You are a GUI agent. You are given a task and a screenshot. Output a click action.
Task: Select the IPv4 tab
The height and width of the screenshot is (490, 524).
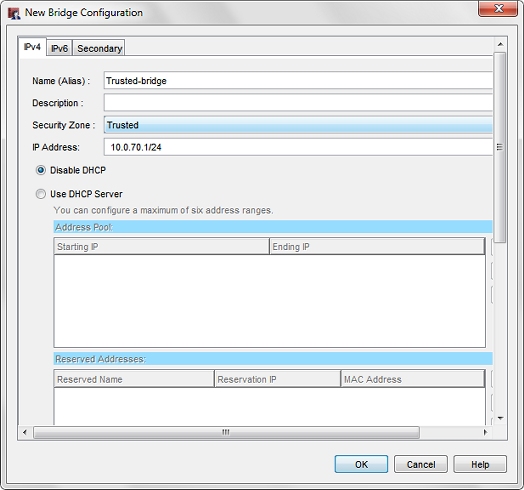[32, 47]
